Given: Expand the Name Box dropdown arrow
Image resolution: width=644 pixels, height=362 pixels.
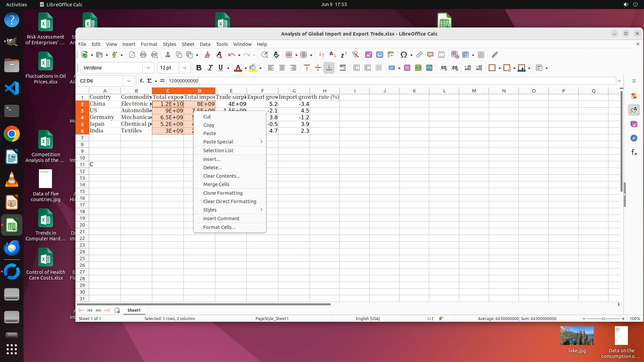Looking at the screenshot, I should [128, 81].
